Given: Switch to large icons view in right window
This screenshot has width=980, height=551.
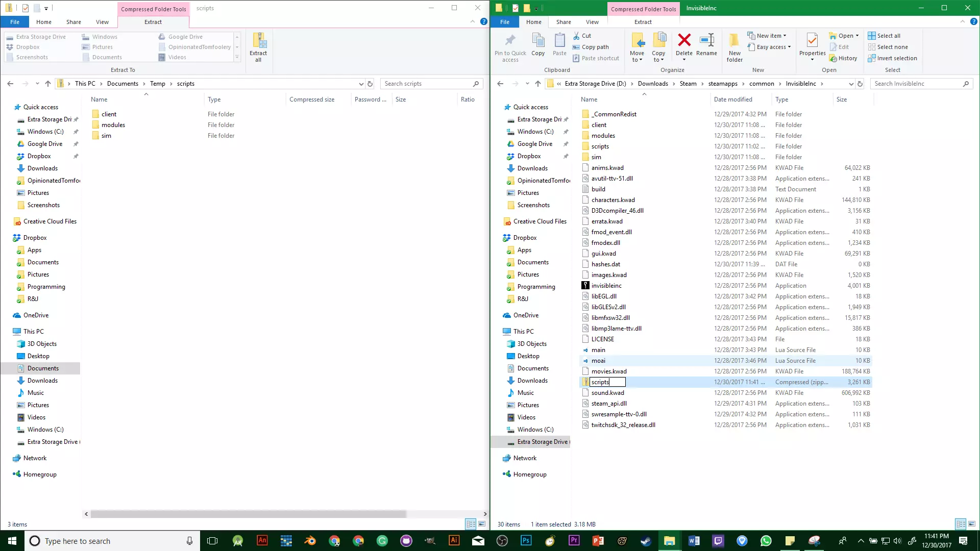Looking at the screenshot, I should (972, 524).
